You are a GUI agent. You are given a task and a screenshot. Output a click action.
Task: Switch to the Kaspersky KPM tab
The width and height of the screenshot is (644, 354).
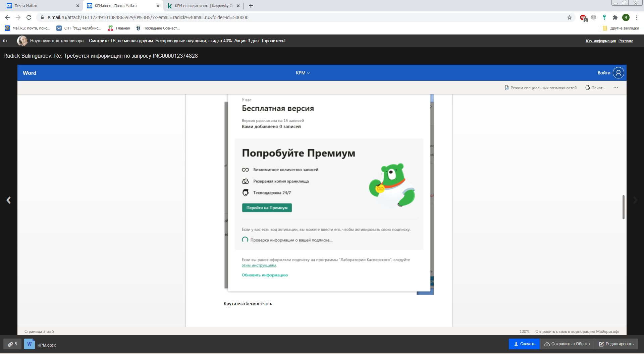203,6
